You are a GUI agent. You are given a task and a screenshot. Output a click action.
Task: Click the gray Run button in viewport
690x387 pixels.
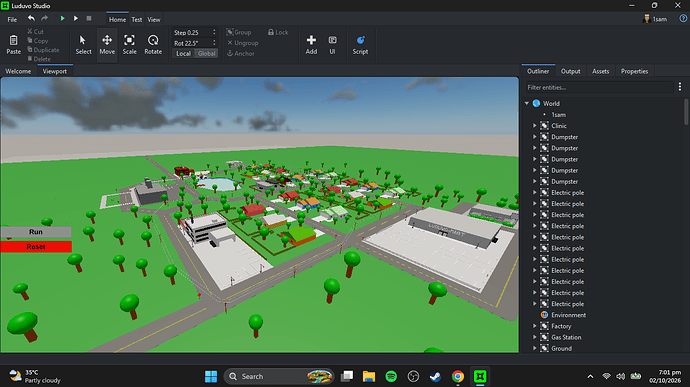[x=36, y=232]
